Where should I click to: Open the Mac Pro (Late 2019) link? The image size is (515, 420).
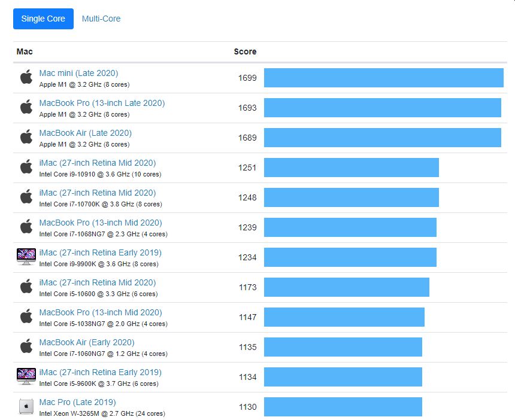pos(77,402)
